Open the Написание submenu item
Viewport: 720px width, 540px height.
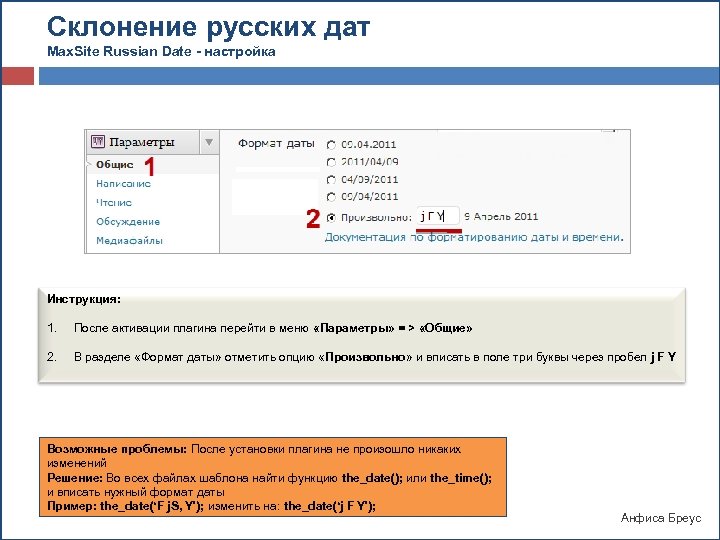pyautogui.click(x=124, y=184)
